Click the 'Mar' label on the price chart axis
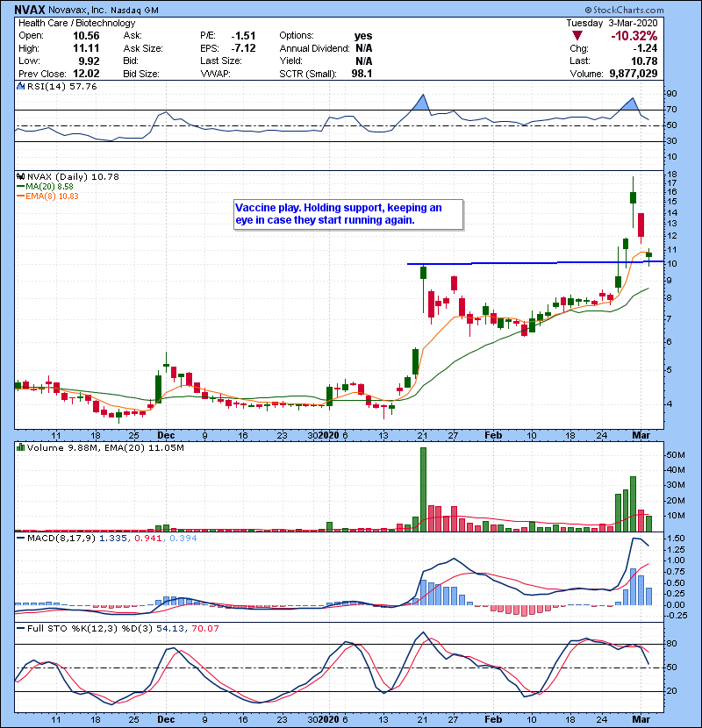 [641, 435]
